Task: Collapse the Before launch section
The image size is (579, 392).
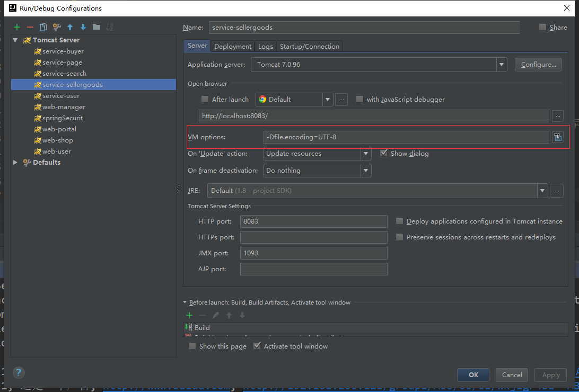Action: click(x=185, y=302)
